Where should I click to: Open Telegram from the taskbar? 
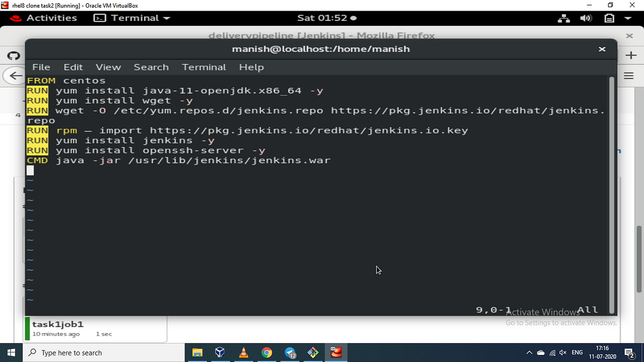click(x=290, y=352)
